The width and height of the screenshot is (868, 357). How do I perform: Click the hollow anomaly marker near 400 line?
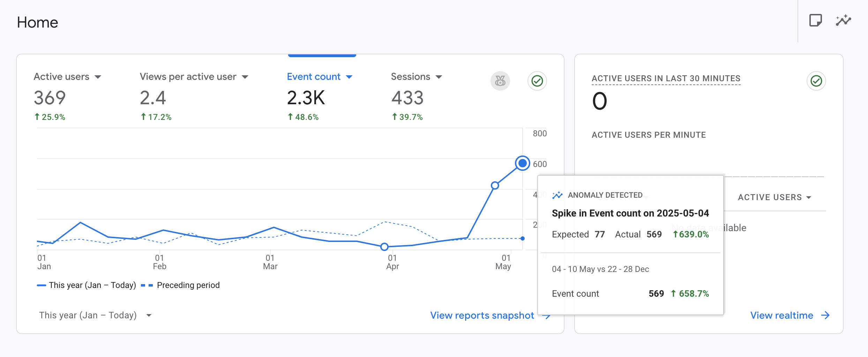point(495,185)
